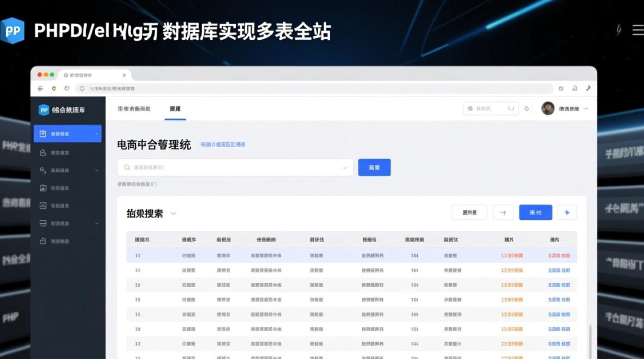Click into the top-right search input field
The width and height of the screenshot is (644, 359).
point(488,109)
